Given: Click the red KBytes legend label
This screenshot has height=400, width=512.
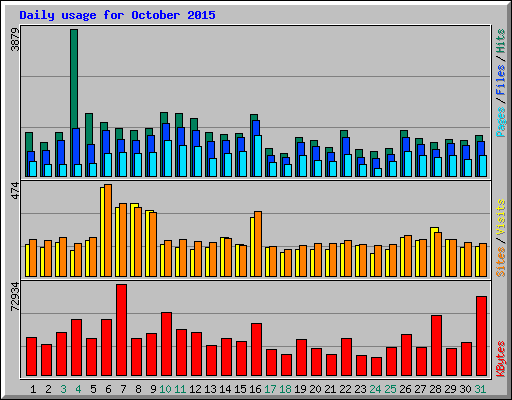Looking at the screenshot, I should click(501, 359).
